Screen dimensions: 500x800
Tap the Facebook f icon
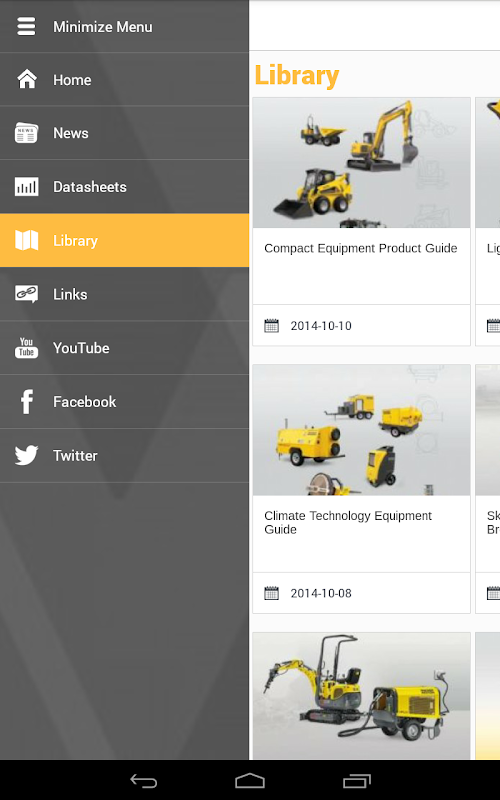27,402
